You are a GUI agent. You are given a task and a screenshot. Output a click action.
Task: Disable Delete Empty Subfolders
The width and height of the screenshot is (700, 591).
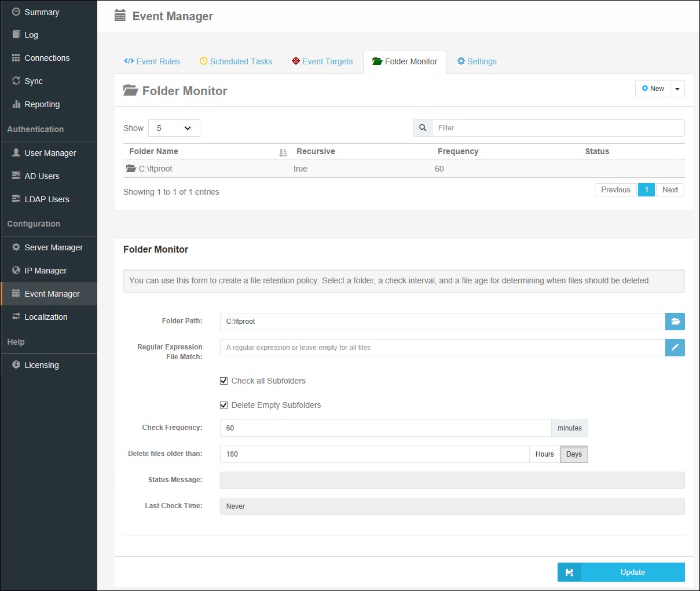(x=223, y=405)
